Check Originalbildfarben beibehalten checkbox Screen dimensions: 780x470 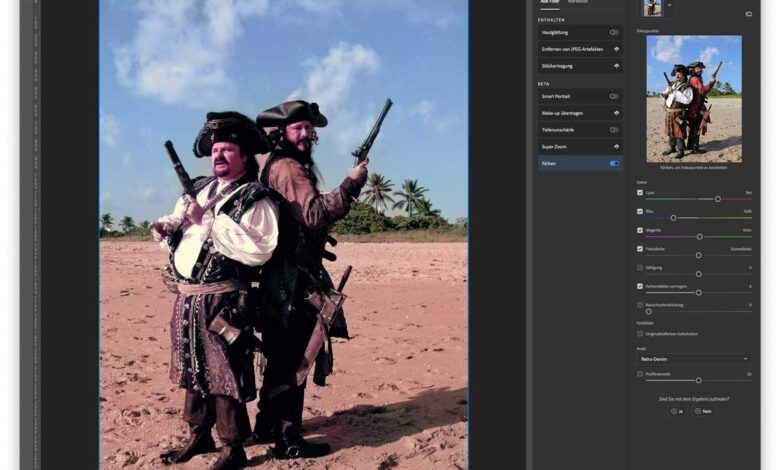640,334
